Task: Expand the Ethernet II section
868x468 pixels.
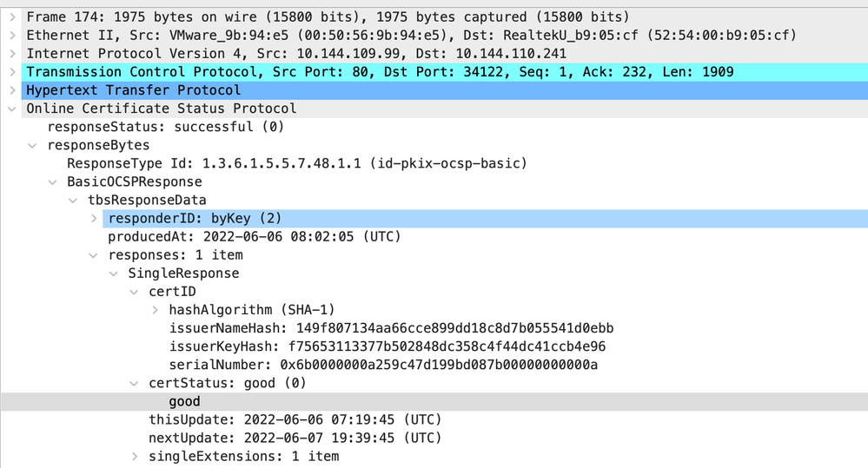Action: point(11,35)
